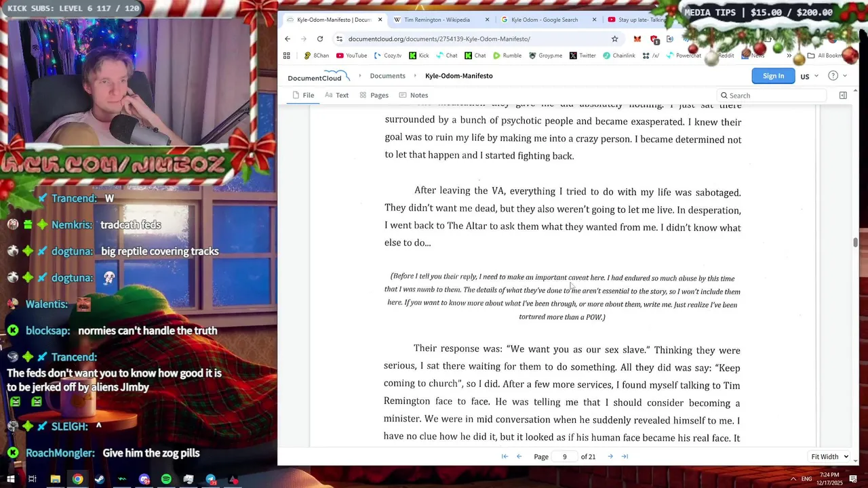Open the Groyp.me bookmark
The image size is (868, 488).
(545, 56)
